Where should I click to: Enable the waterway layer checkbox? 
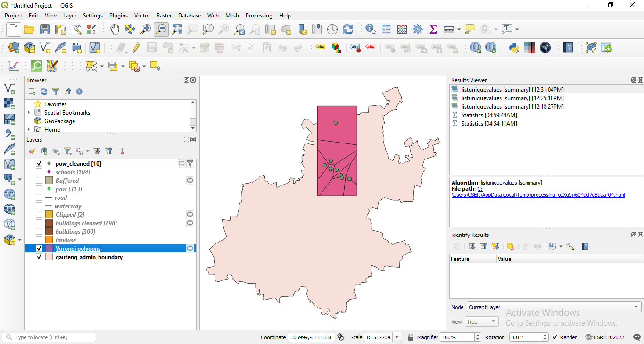click(x=39, y=206)
